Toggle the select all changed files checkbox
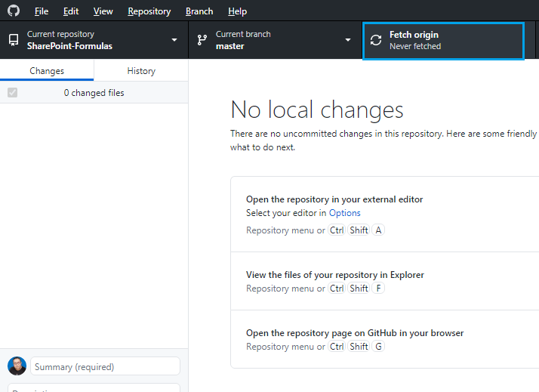The height and width of the screenshot is (392, 539). (12, 93)
